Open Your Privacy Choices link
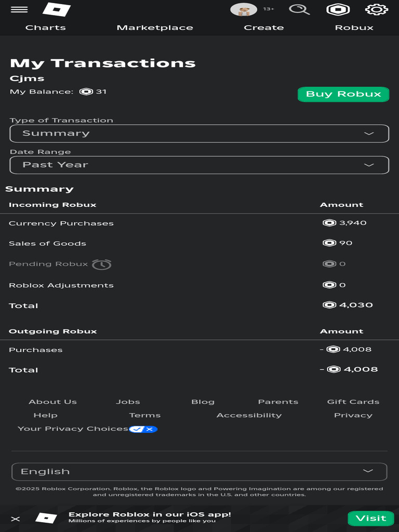This screenshot has height=532, width=399. click(73, 429)
